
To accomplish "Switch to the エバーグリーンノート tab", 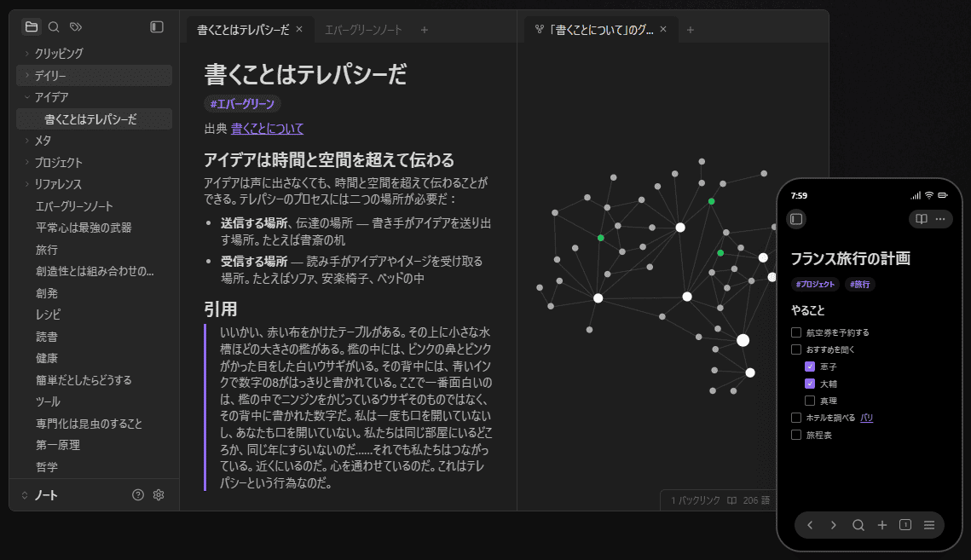I will tap(362, 29).
